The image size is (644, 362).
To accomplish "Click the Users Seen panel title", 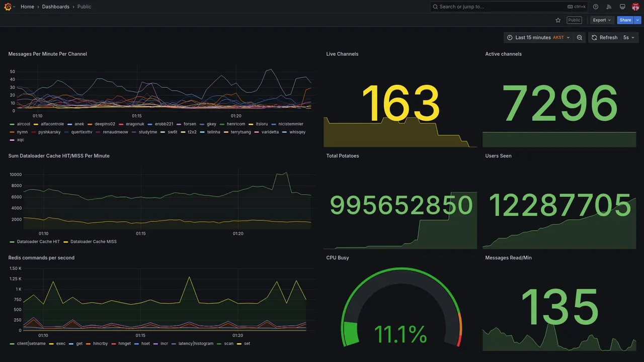I will (x=498, y=156).
